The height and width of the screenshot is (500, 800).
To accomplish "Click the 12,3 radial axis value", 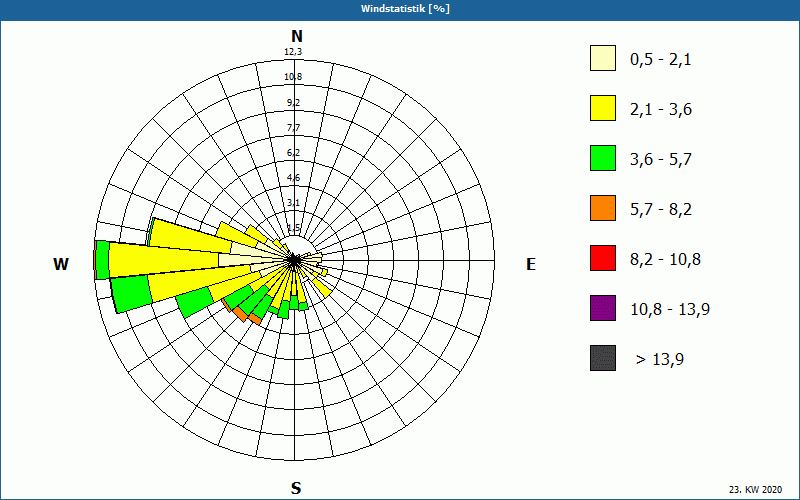I will pos(293,52).
